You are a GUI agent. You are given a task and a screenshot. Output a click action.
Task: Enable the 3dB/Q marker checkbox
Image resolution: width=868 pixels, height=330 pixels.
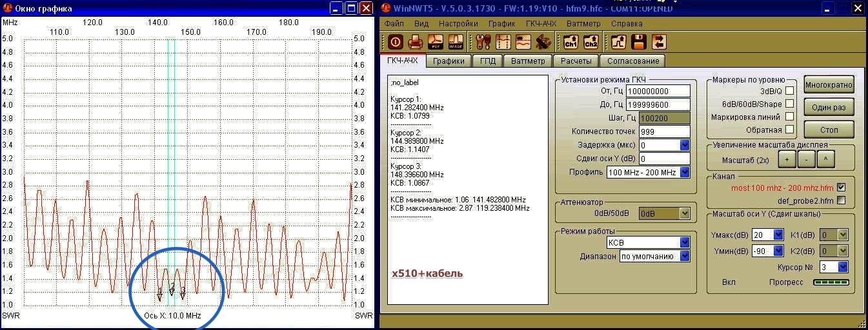click(789, 91)
